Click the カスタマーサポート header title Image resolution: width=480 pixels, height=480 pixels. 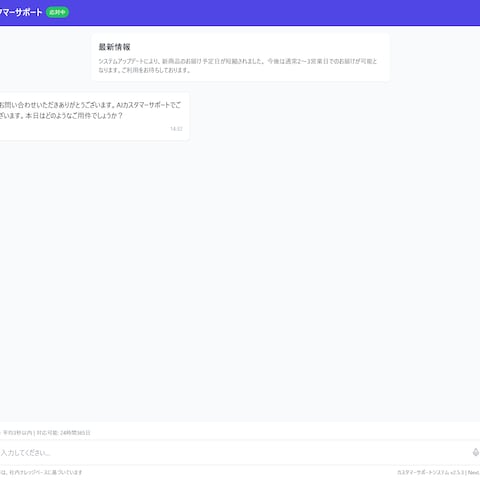[21, 12]
